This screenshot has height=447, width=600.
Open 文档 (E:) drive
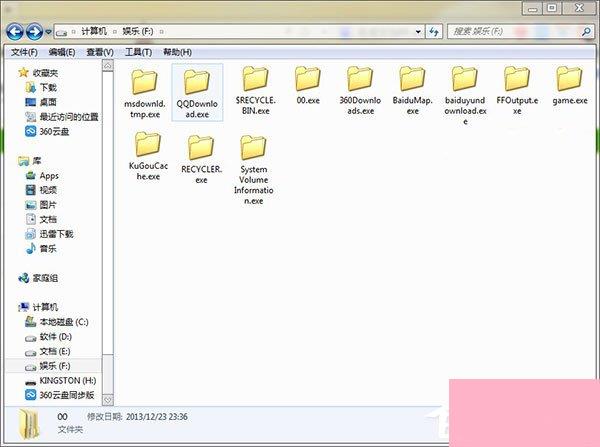[x=48, y=351]
